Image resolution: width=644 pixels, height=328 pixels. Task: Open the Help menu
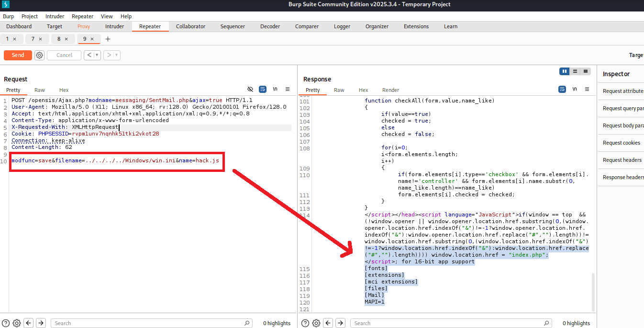coord(126,16)
